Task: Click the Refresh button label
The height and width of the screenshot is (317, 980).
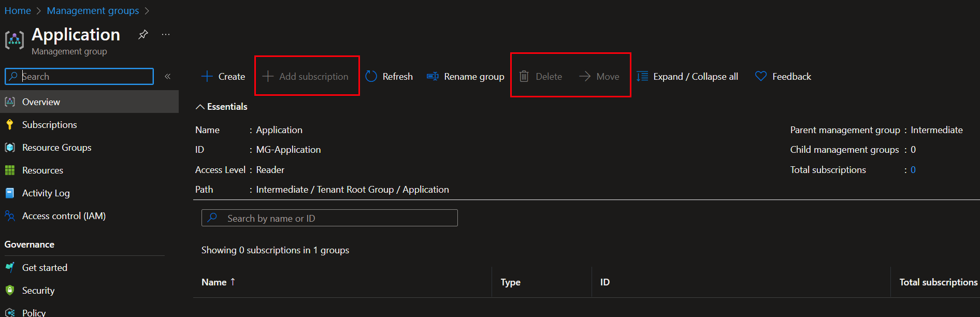Action: click(x=397, y=76)
